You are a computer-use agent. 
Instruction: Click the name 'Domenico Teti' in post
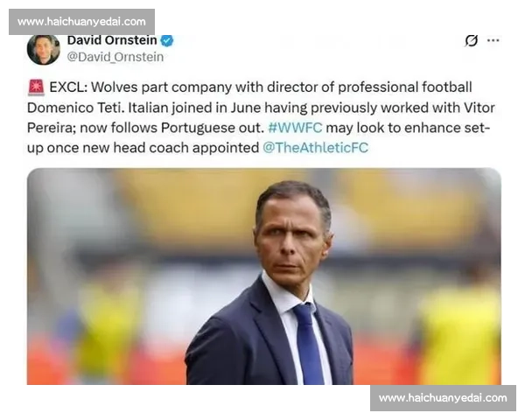click(x=75, y=108)
